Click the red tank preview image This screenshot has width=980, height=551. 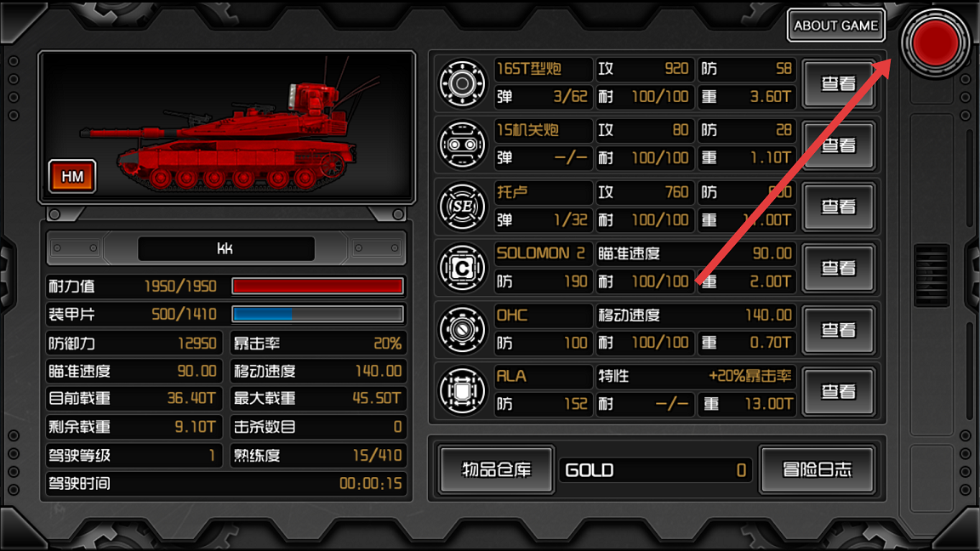227,128
